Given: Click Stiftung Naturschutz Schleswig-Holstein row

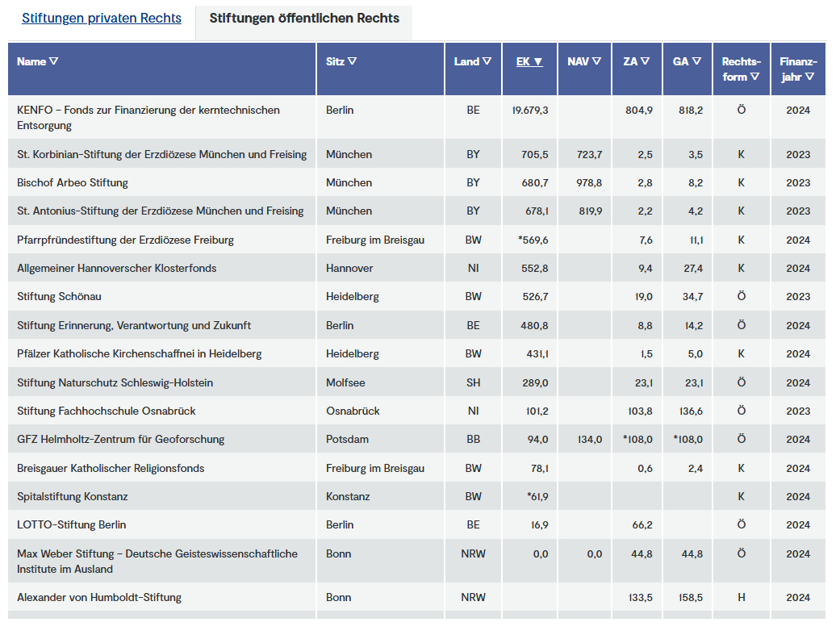Looking at the screenshot, I should pyautogui.click(x=115, y=382).
